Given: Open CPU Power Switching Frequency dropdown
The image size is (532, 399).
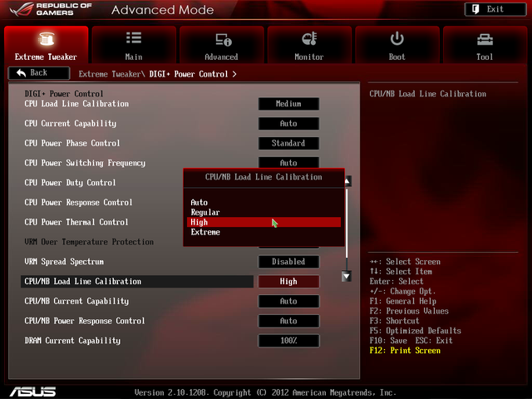Looking at the screenshot, I should [x=288, y=163].
